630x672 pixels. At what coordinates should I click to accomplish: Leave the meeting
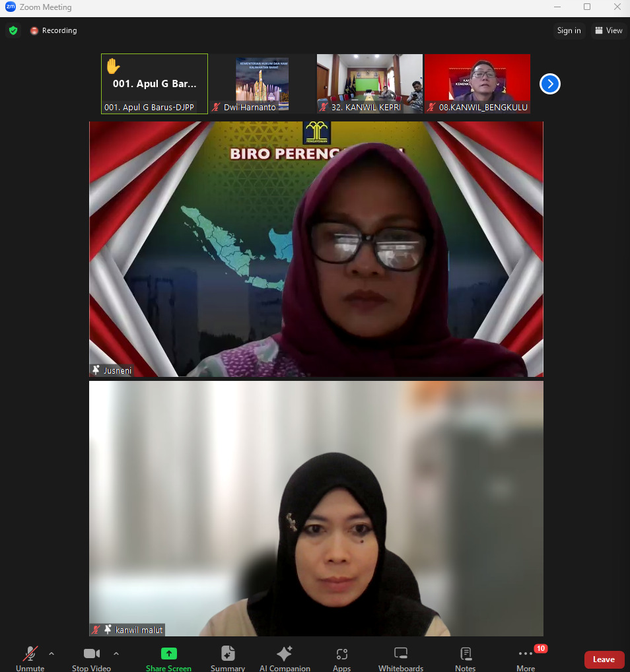(604, 659)
